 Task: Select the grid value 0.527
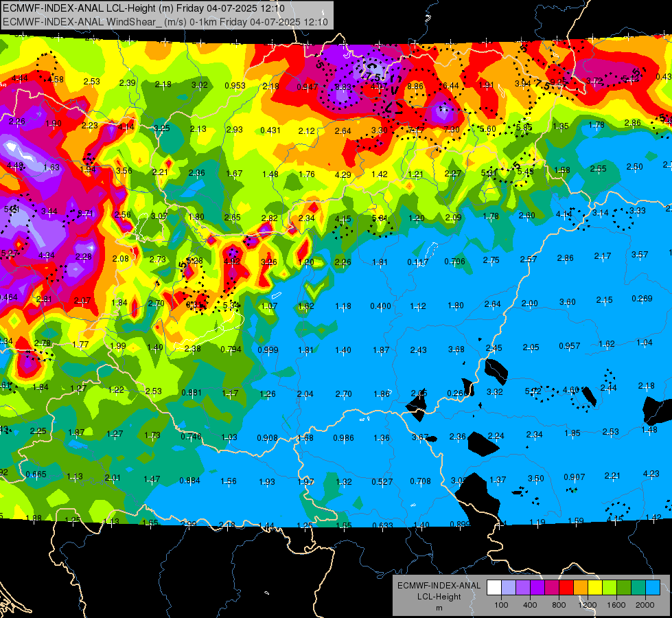coord(382,481)
